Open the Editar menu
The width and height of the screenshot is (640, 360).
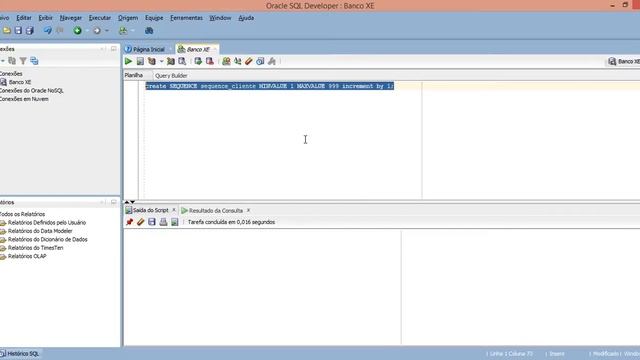24,18
